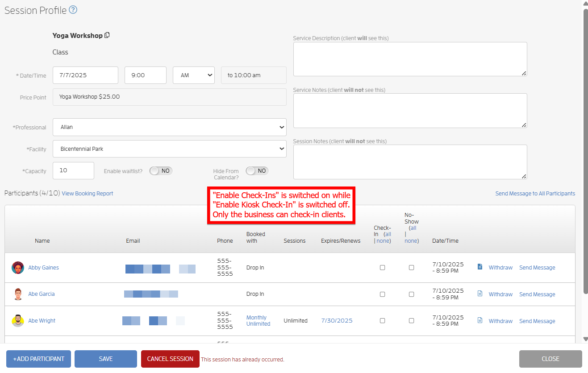The width and height of the screenshot is (588, 373).
Task: Open View Booking Report link
Action: tap(88, 194)
